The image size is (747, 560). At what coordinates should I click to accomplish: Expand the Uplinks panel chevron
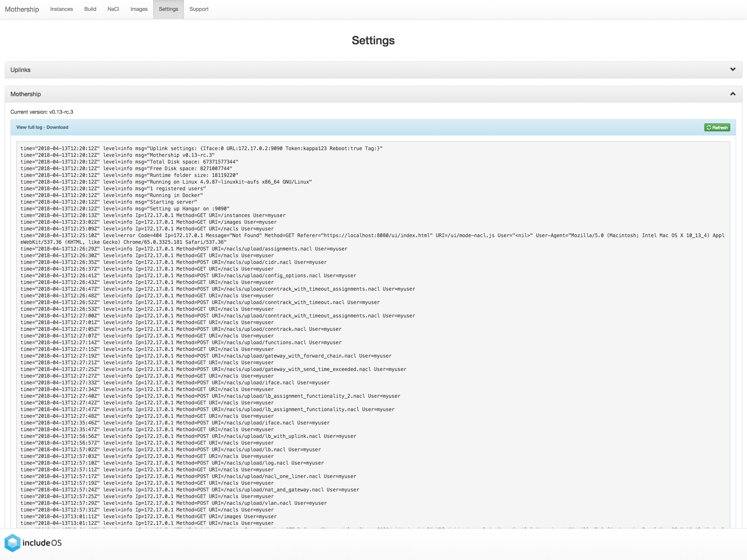(x=733, y=69)
